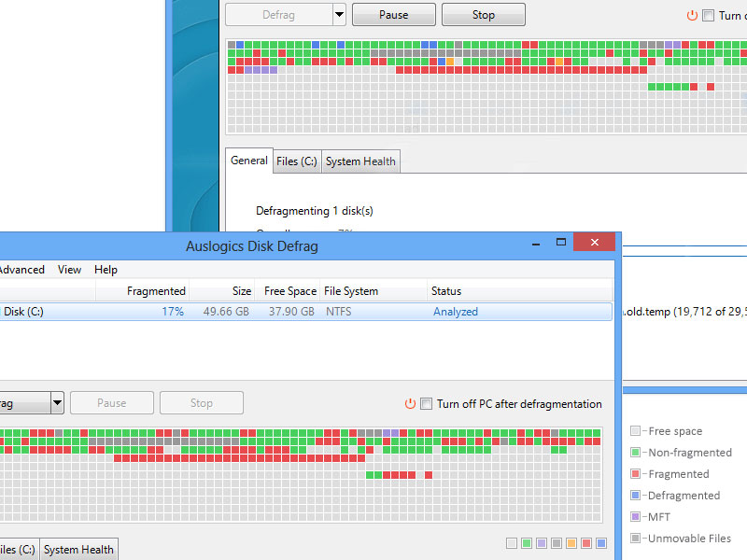Click the Stop button in the front window
Image resolution: width=747 pixels, height=560 pixels.
(x=202, y=403)
